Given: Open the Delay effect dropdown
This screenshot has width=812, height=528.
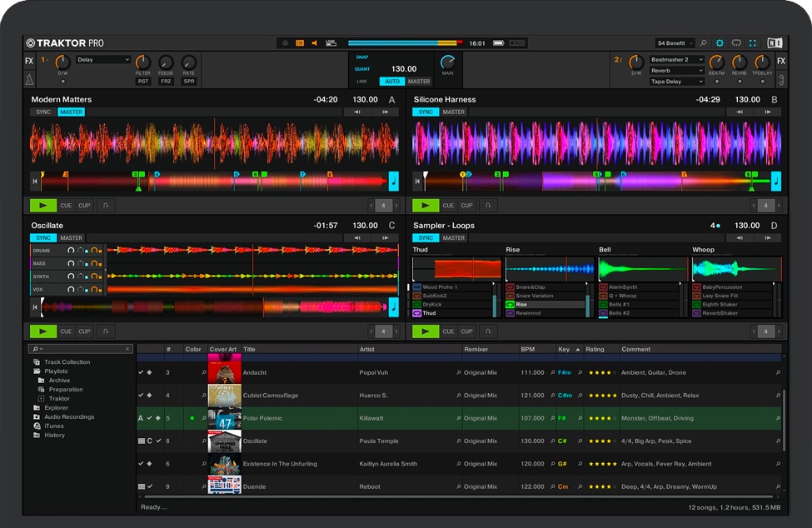Looking at the screenshot, I should pyautogui.click(x=103, y=60).
